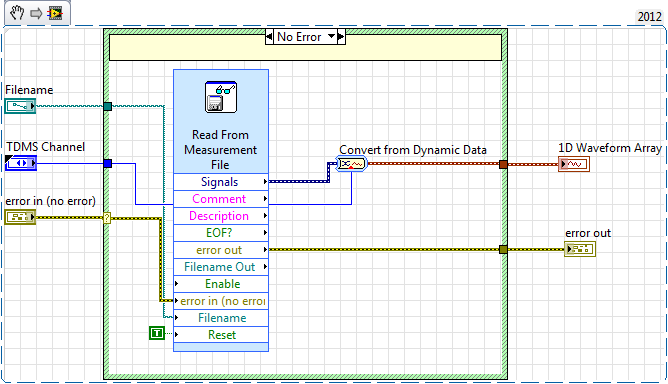Click the Read From Measurement File icon
Image resolution: width=668 pixels, height=384 pixels.
(221, 97)
